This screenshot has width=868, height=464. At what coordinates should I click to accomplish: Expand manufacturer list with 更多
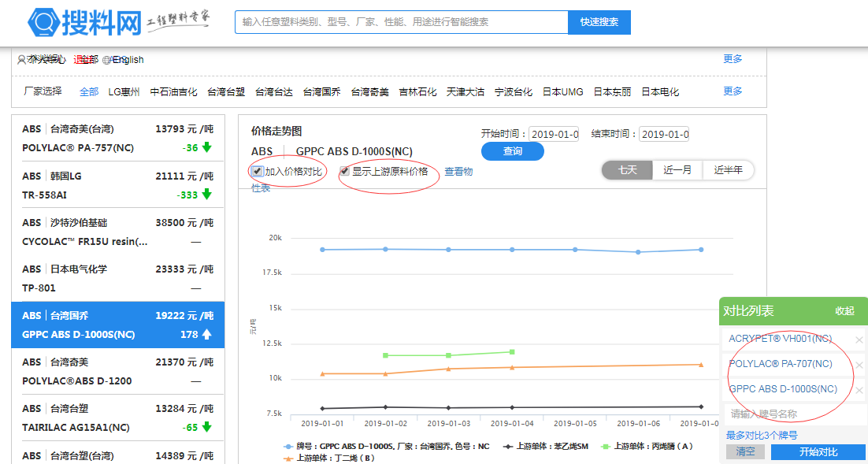pos(733,91)
